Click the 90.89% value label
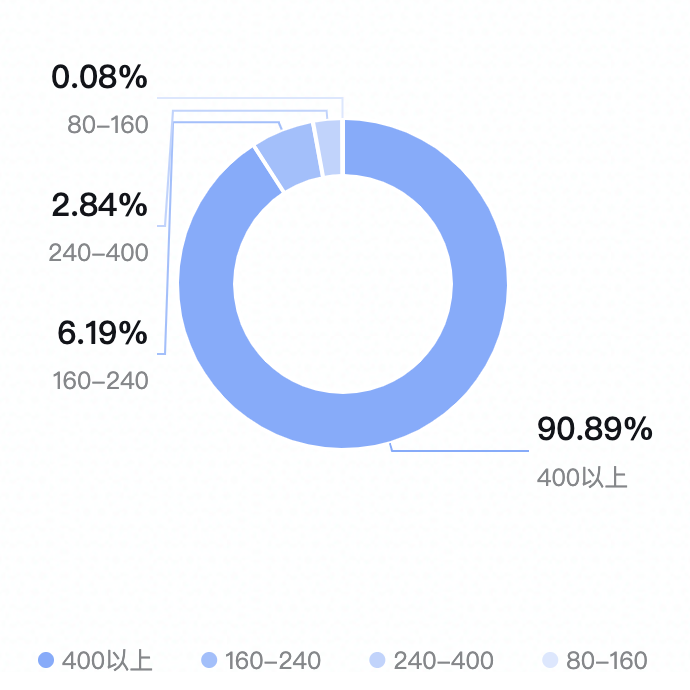 click(595, 429)
